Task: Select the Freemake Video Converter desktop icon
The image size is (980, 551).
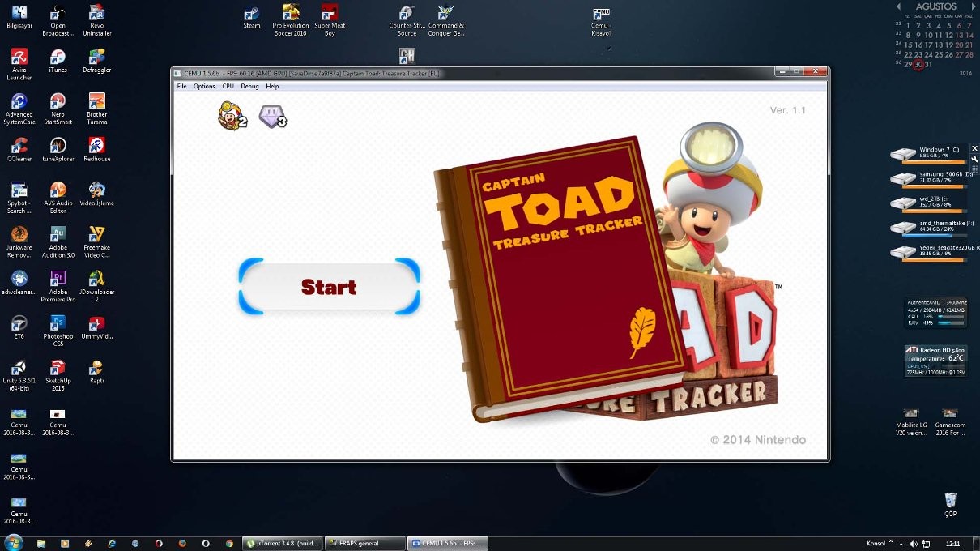Action: [96, 242]
